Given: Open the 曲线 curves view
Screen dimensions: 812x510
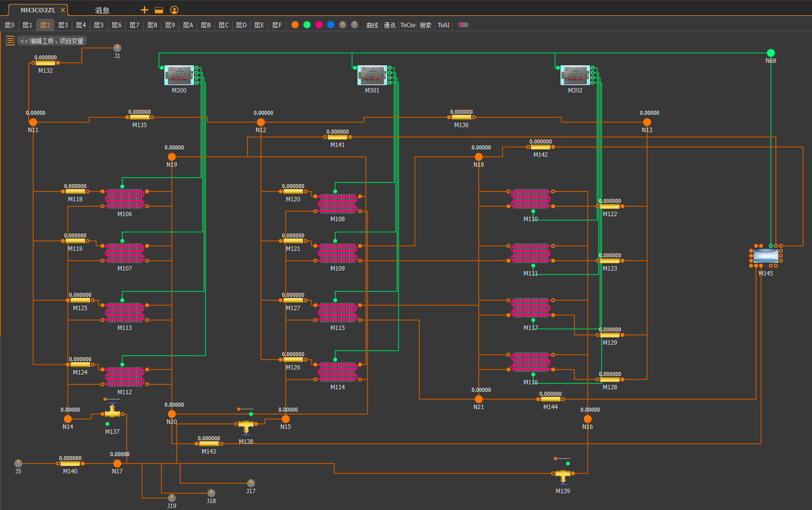Looking at the screenshot, I should pyautogui.click(x=372, y=25).
